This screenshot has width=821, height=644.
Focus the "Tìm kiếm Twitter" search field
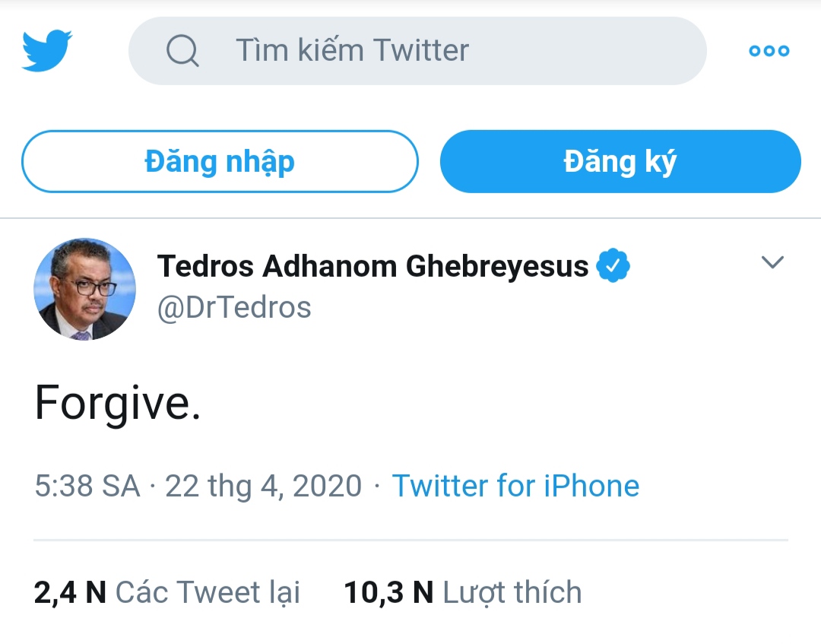426,51
